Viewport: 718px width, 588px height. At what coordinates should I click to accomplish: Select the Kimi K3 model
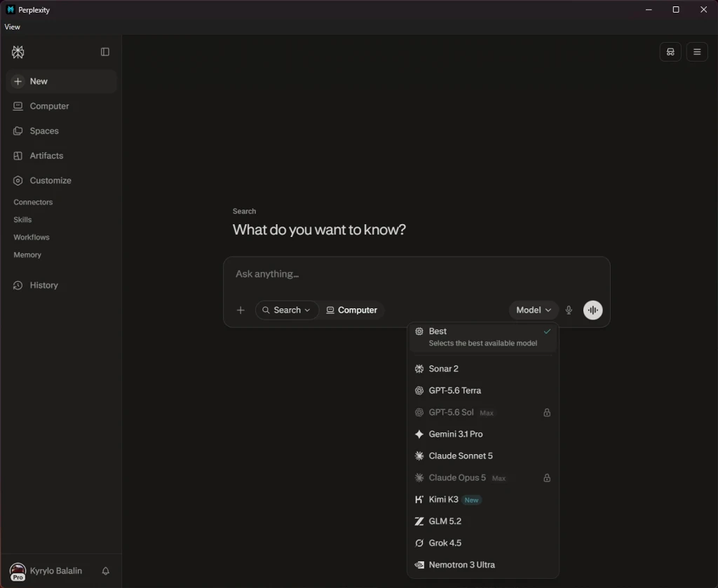(x=483, y=499)
